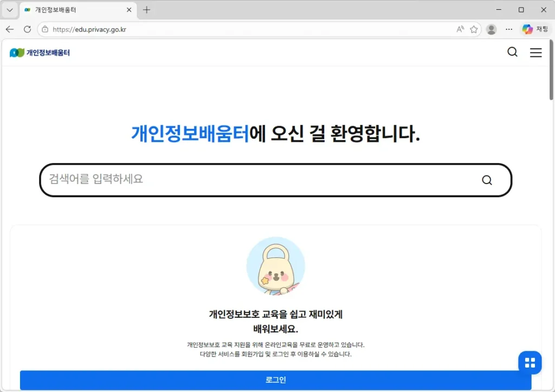
Task: View site information via the lock icon
Action: coord(45,29)
